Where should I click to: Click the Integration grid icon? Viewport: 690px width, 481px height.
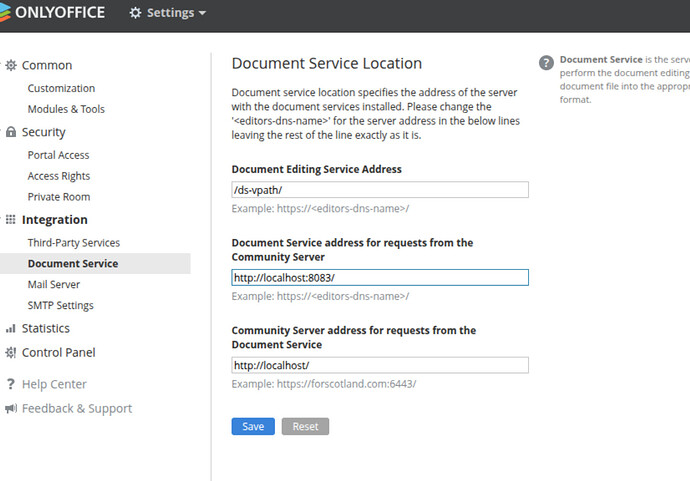click(x=11, y=220)
